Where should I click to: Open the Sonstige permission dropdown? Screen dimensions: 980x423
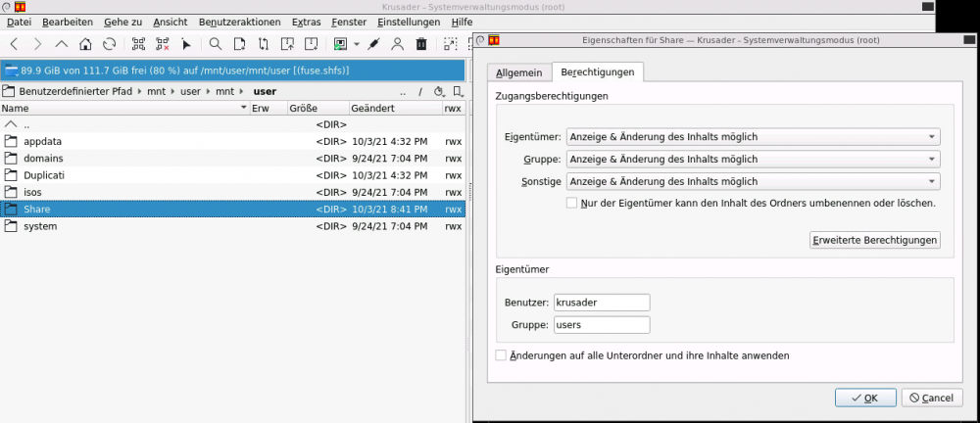(753, 182)
